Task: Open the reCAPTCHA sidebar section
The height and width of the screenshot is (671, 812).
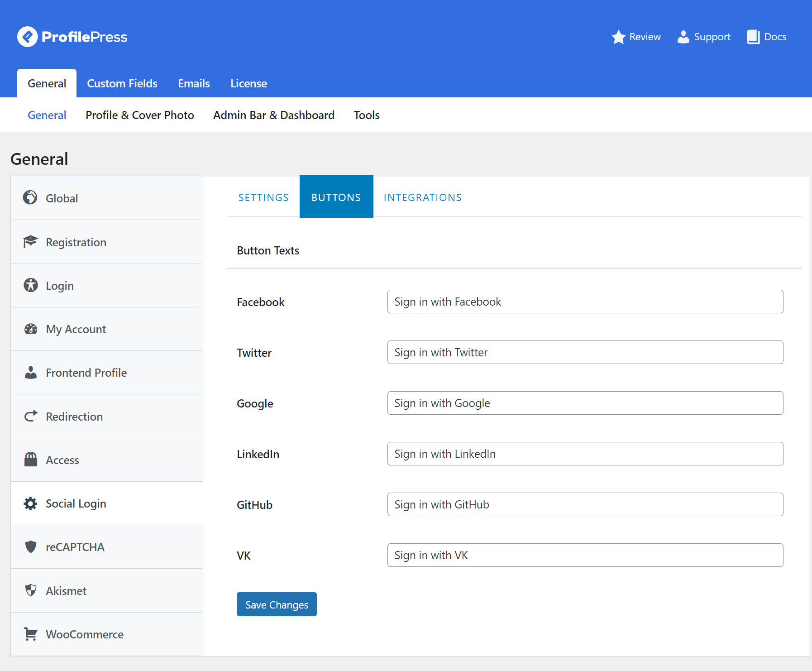Action: pyautogui.click(x=107, y=547)
